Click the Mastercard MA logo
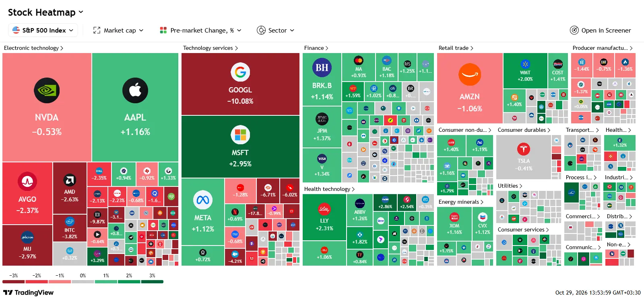 click(359, 61)
